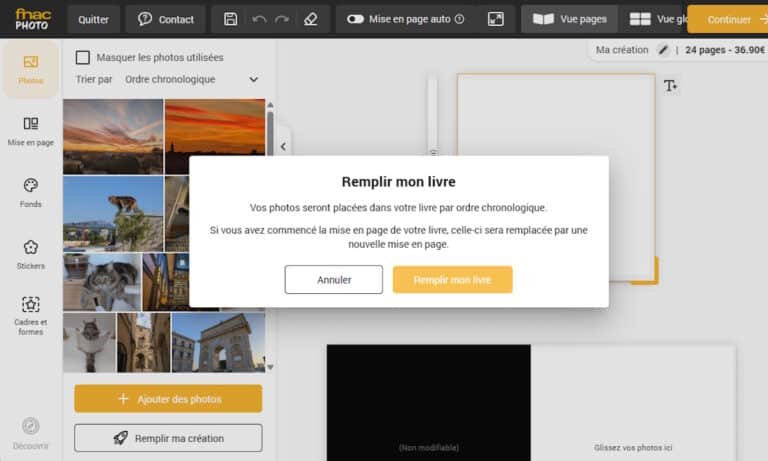Edit creation name with pencil icon

(x=663, y=50)
